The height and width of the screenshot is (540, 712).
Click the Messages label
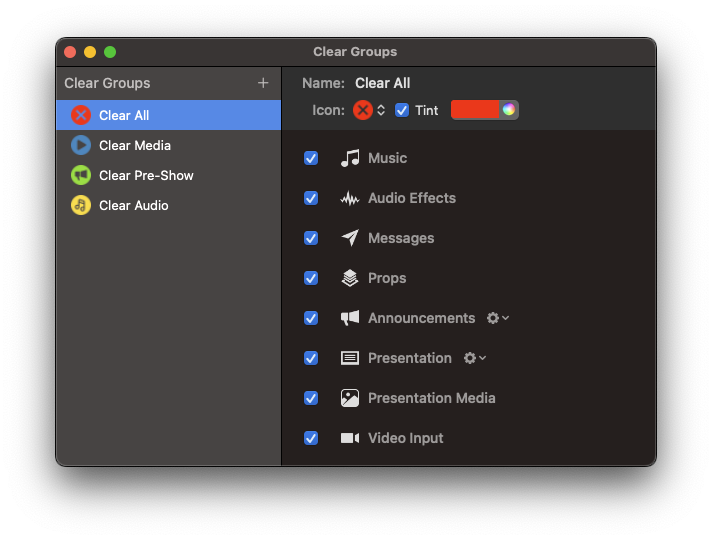[401, 238]
